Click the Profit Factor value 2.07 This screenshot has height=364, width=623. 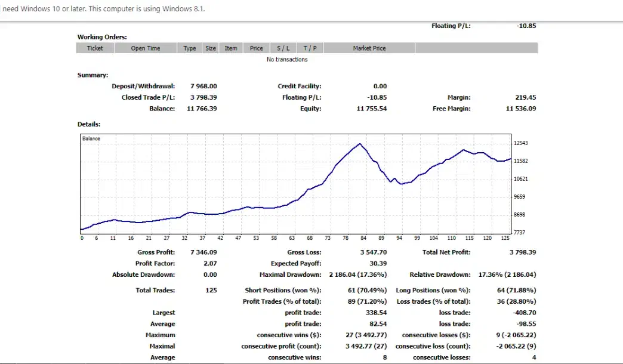coord(210,263)
